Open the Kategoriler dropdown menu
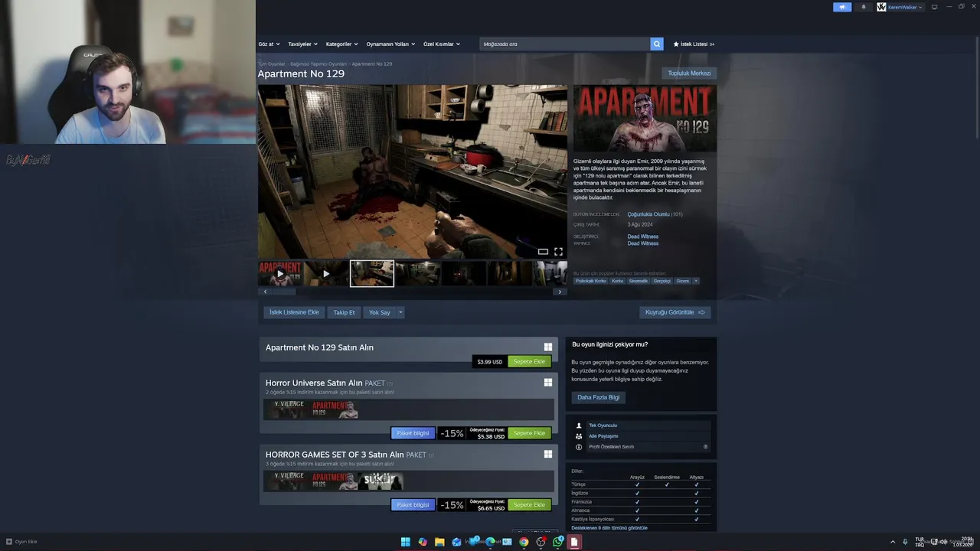The width and height of the screenshot is (980, 551). [341, 44]
